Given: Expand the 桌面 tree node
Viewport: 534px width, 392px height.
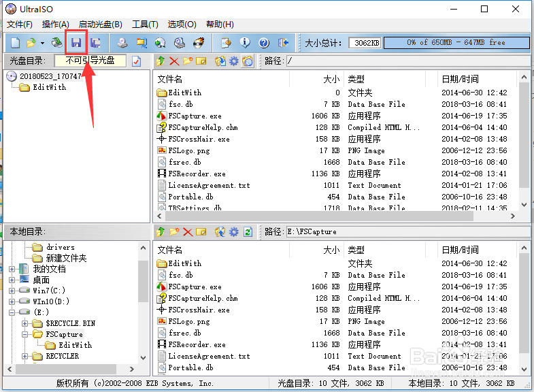Looking at the screenshot, I should point(12,280).
